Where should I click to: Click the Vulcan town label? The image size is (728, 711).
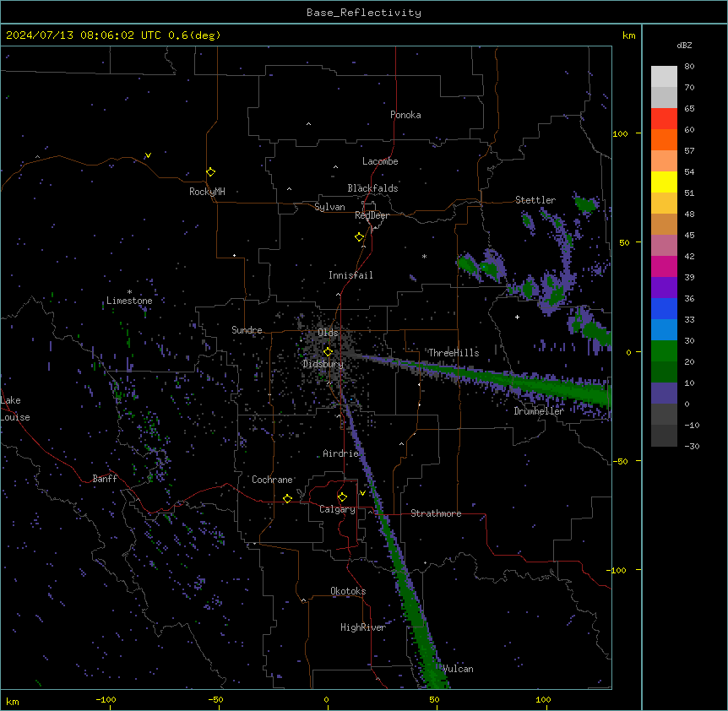[458, 669]
